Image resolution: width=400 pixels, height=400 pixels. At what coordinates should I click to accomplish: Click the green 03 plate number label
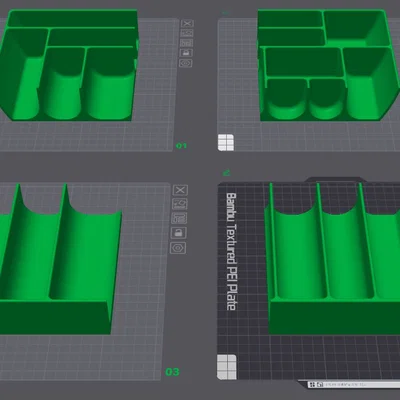pyautogui.click(x=172, y=372)
